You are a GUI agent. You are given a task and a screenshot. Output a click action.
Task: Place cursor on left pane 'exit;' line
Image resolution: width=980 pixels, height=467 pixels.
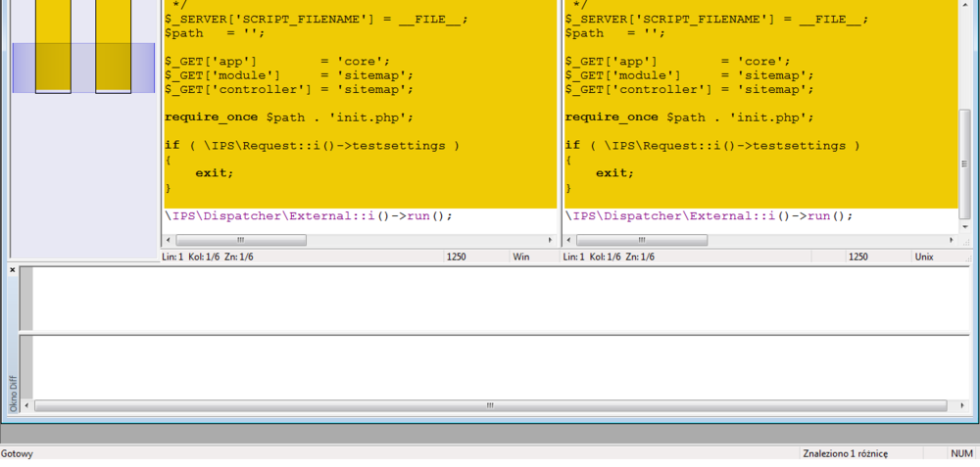tap(215, 173)
